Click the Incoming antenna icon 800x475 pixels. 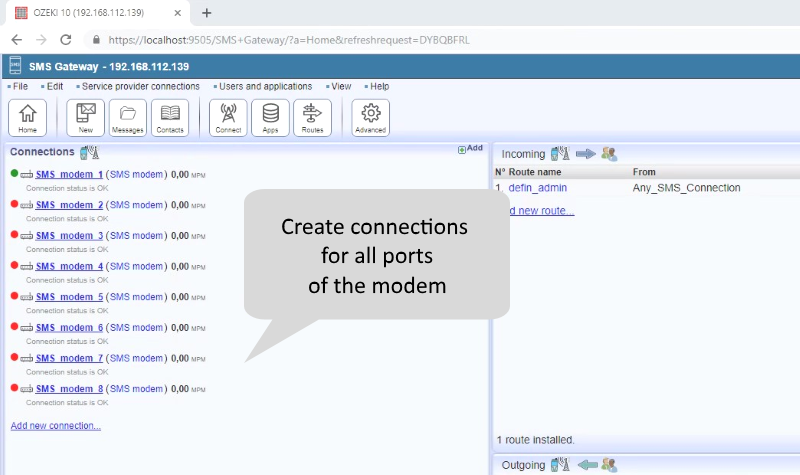click(x=560, y=154)
